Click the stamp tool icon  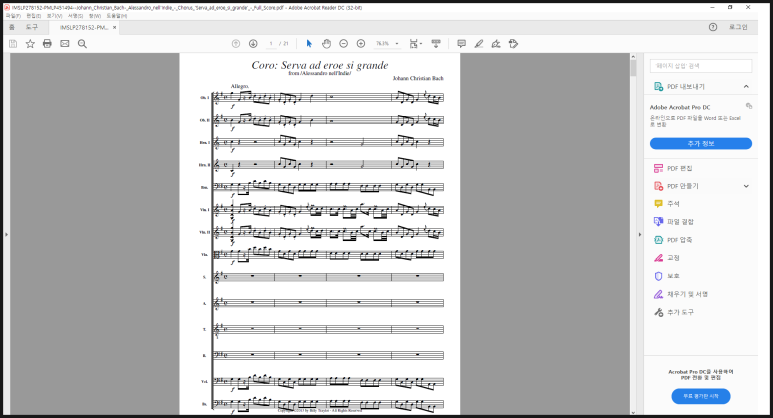[x=513, y=44]
